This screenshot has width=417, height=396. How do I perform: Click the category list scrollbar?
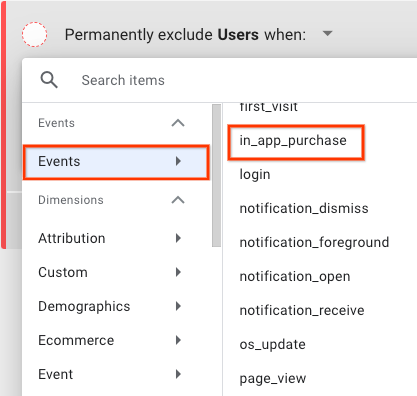(x=216, y=176)
